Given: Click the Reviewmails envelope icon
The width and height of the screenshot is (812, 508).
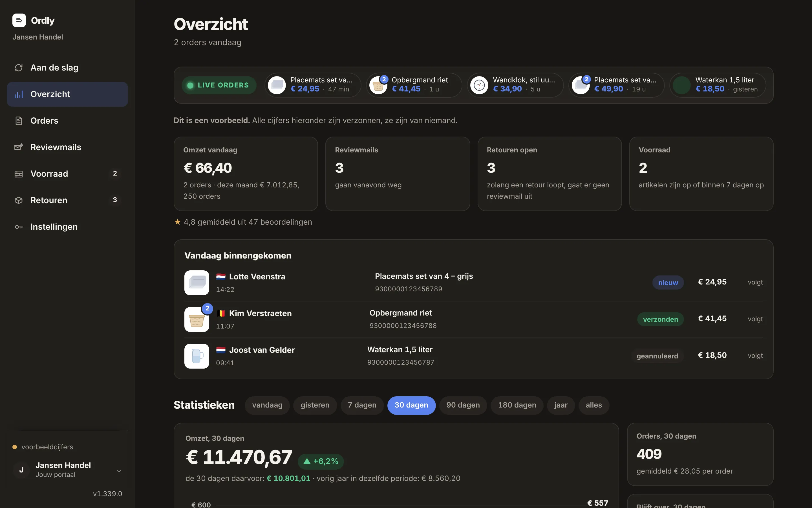Looking at the screenshot, I should [19, 147].
